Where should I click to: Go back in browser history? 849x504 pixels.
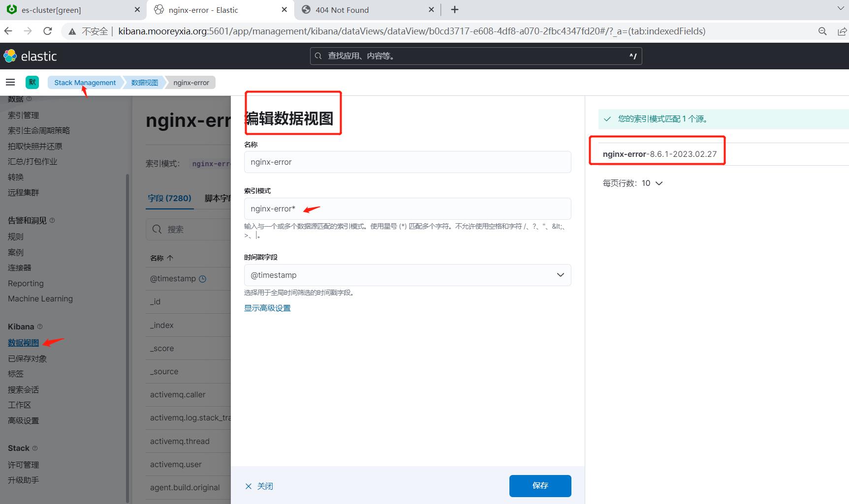(x=8, y=31)
